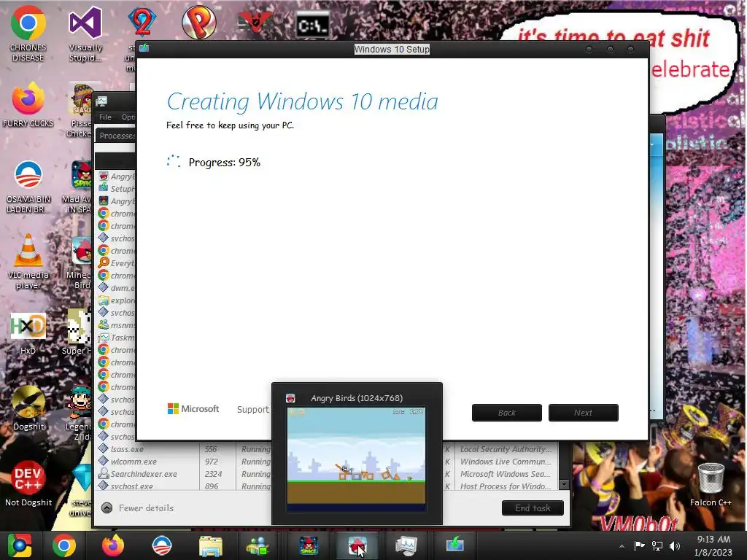Image resolution: width=747 pixels, height=560 pixels.
Task: Open Firefox from the taskbar
Action: (x=113, y=545)
